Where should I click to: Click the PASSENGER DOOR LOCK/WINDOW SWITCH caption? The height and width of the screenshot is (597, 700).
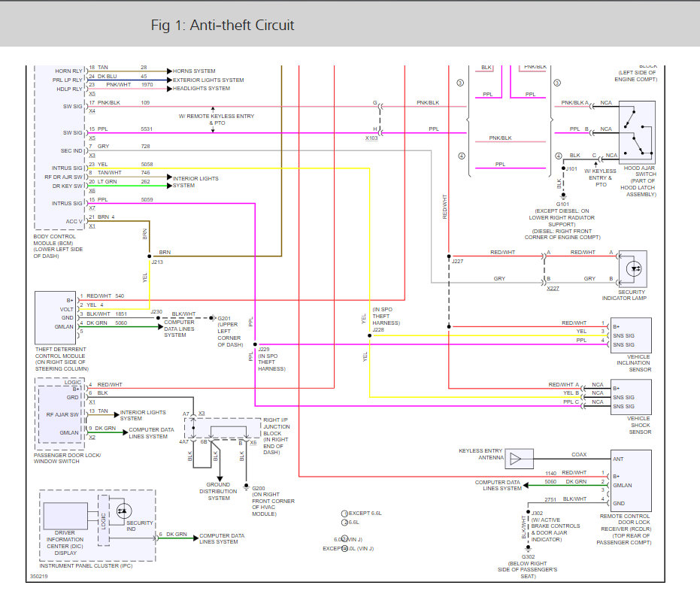click(x=68, y=458)
